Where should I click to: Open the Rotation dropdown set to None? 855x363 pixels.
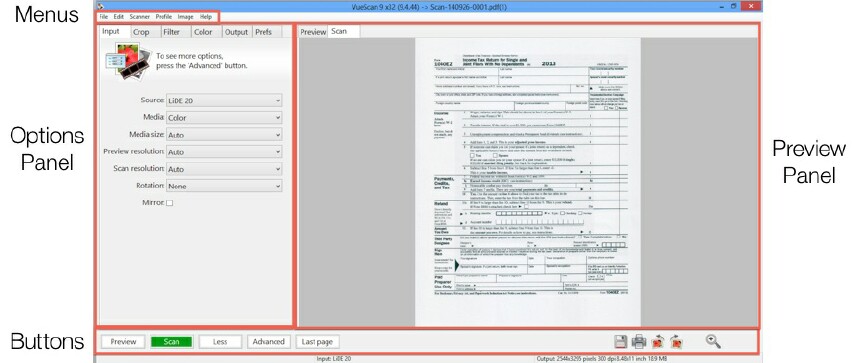pos(224,186)
